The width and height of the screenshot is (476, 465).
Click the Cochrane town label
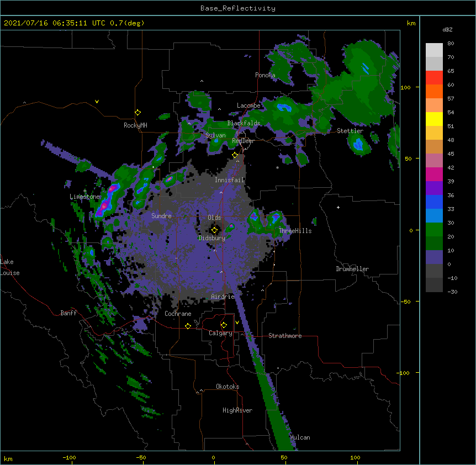point(178,314)
